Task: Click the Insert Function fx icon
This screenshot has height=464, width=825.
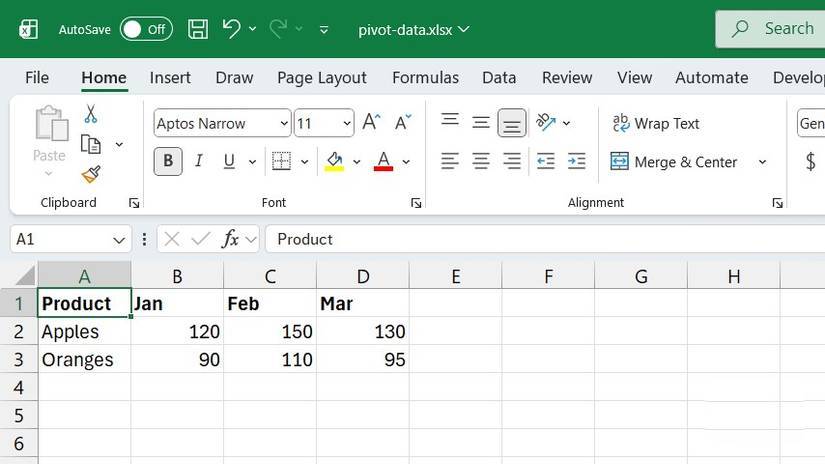Action: 230,239
